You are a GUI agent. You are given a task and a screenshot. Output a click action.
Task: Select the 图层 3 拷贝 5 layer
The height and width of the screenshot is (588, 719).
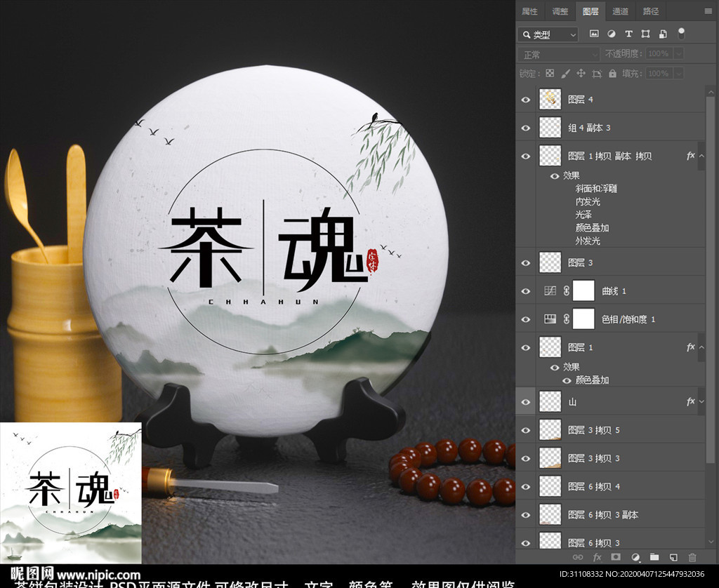tap(610, 430)
